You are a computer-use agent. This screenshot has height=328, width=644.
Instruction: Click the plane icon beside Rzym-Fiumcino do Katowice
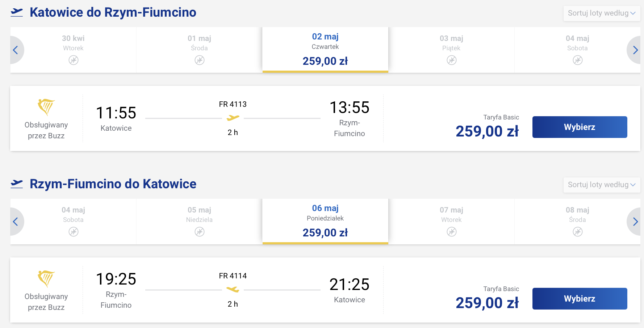(17, 184)
